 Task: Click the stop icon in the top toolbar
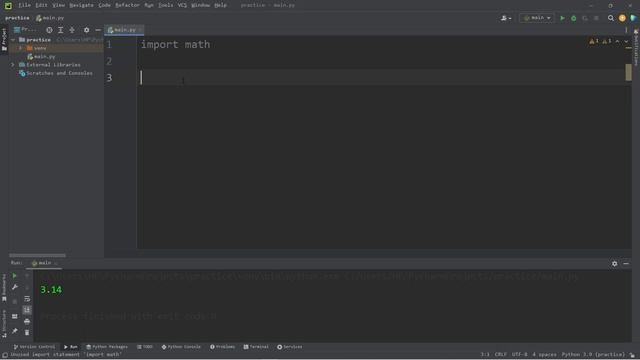596,18
